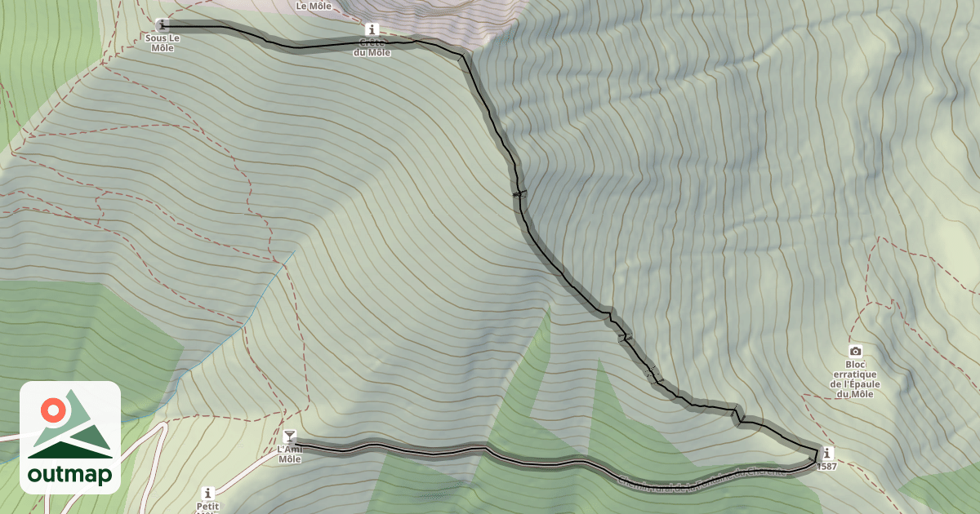Click the outmap logo
This screenshot has width=980, height=514.
(x=70, y=437)
